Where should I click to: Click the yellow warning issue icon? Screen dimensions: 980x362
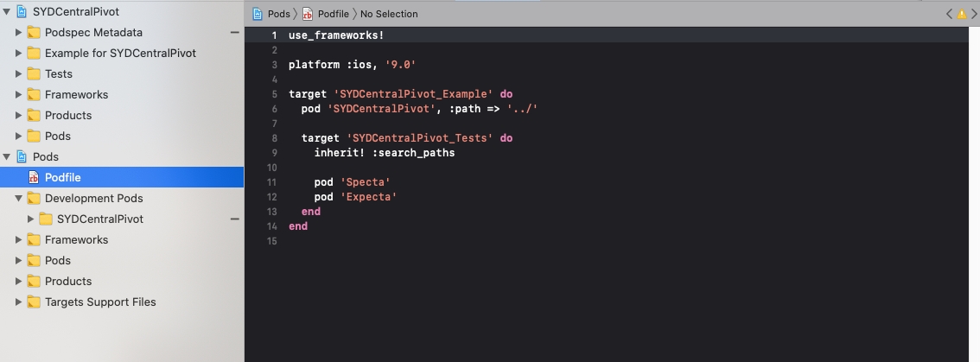tap(961, 14)
